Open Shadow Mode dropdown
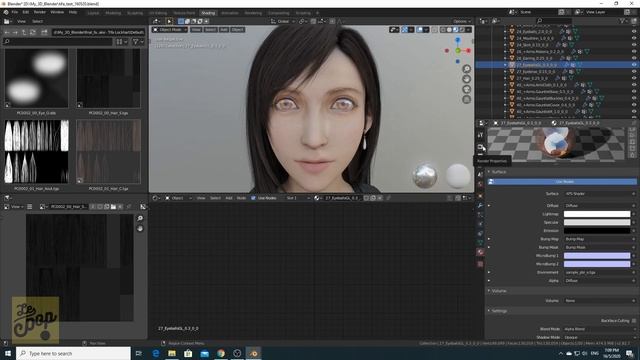Screen dimensions: 640x360 (600, 337)
